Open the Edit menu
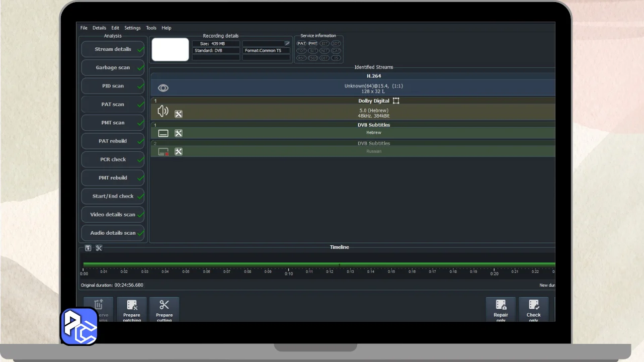Image resolution: width=644 pixels, height=362 pixels. [115, 28]
